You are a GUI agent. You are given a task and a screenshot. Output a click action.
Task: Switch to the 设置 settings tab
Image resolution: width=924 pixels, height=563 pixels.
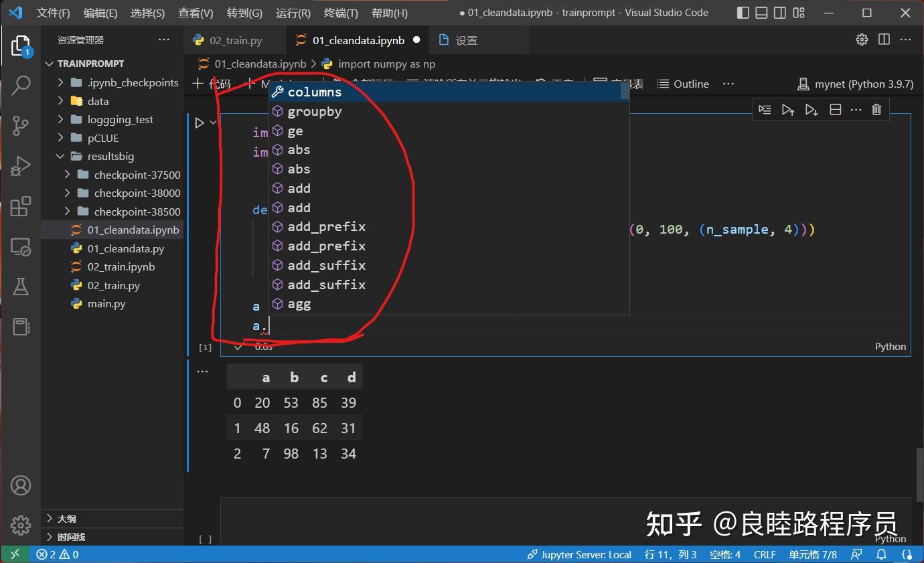click(478, 40)
